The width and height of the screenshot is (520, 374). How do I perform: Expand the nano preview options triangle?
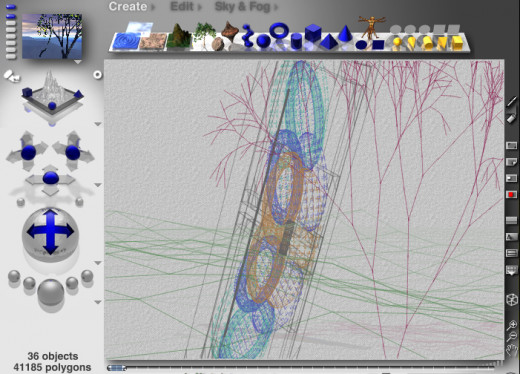pyautogui.click(x=77, y=62)
